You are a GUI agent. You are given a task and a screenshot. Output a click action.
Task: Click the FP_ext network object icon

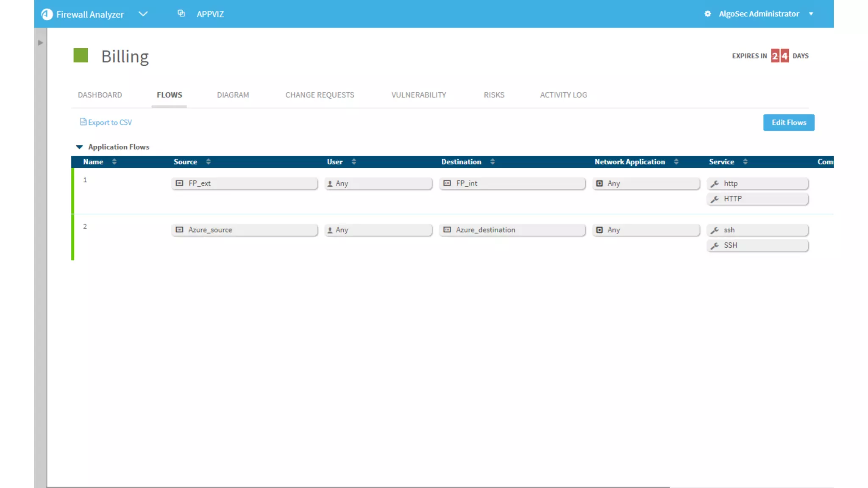click(x=180, y=183)
